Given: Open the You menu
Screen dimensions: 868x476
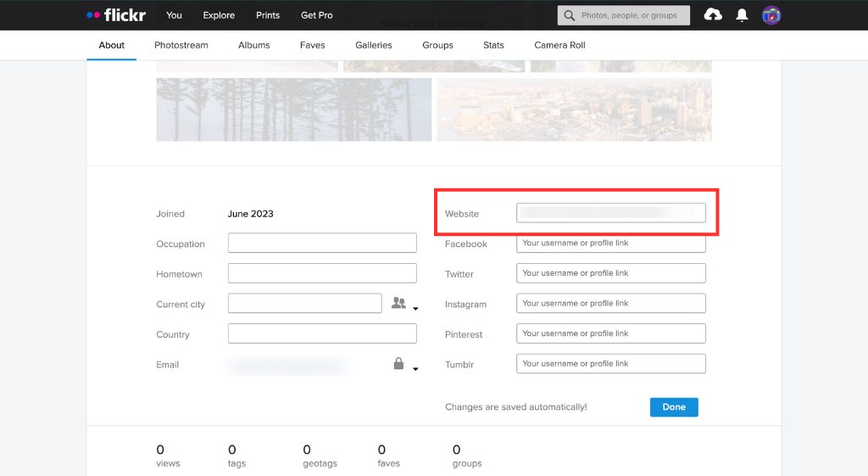Looking at the screenshot, I should point(174,15).
